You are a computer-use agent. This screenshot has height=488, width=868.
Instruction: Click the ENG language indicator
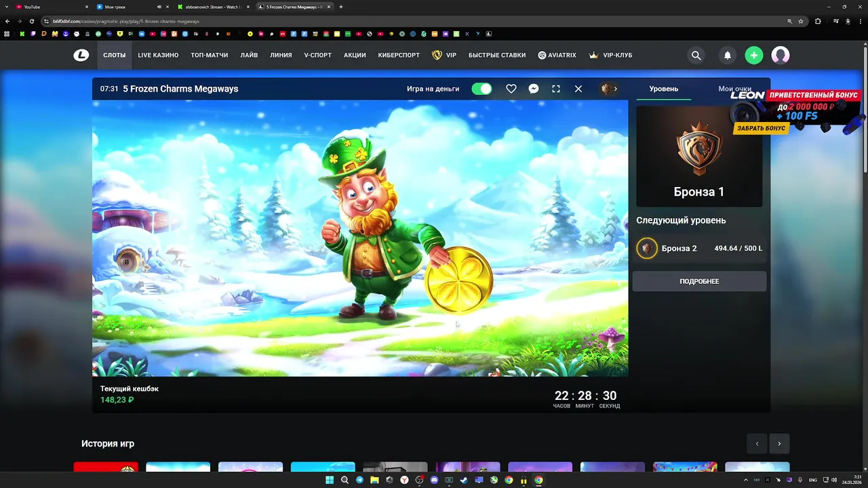pyautogui.click(x=813, y=480)
